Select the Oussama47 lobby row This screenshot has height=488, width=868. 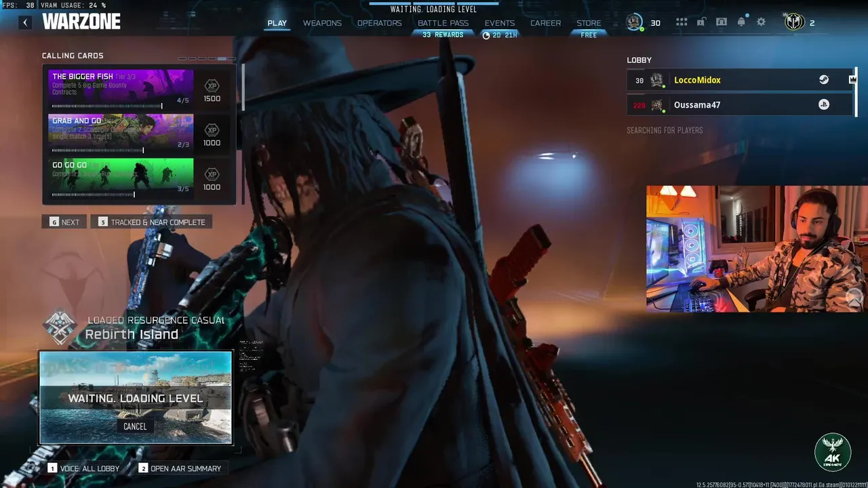(740, 105)
